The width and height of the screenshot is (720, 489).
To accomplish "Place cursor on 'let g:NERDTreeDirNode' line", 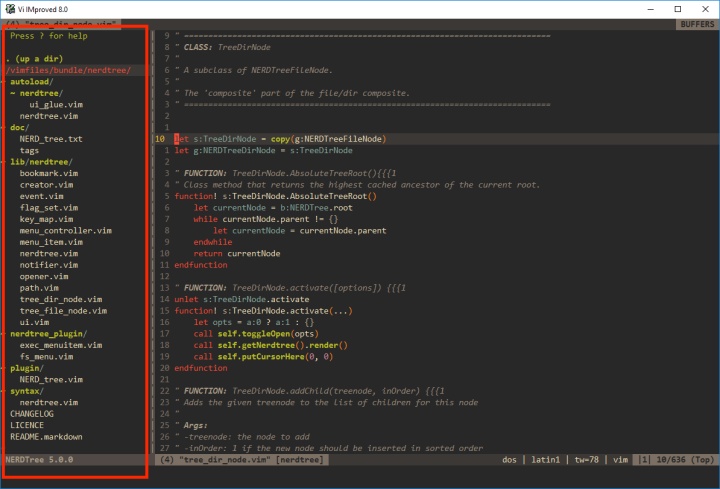I will coord(263,151).
